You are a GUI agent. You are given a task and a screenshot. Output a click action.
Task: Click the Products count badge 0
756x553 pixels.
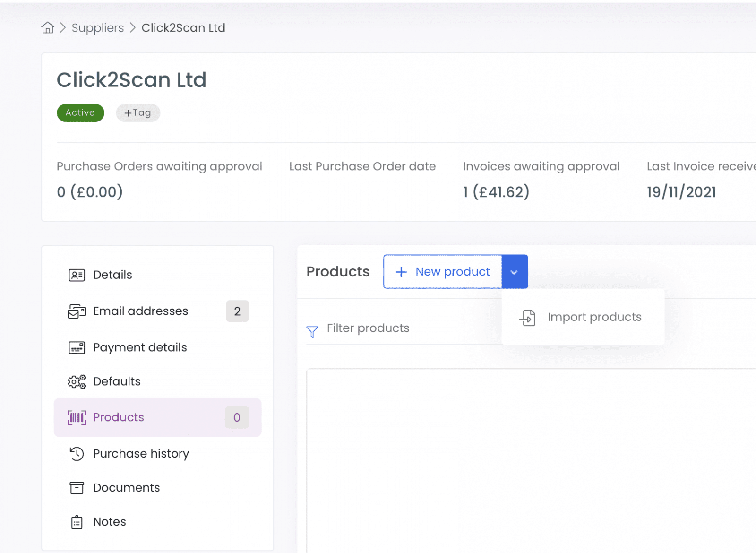[237, 417]
